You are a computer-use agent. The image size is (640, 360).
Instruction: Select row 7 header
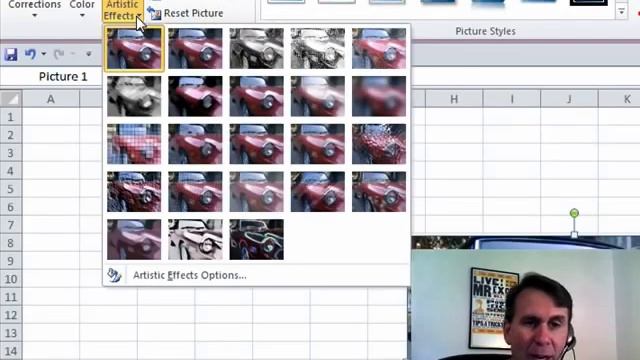(x=11, y=225)
